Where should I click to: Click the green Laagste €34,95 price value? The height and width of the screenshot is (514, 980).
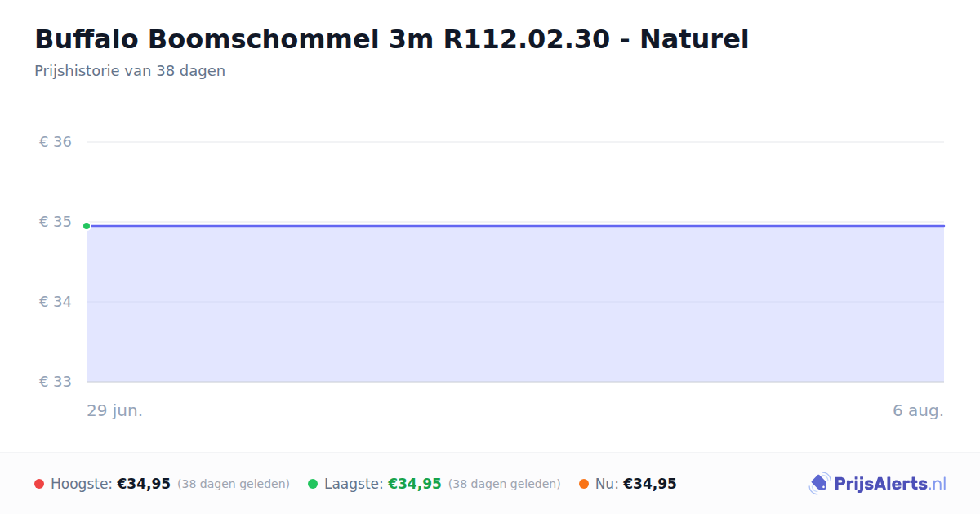[415, 484]
